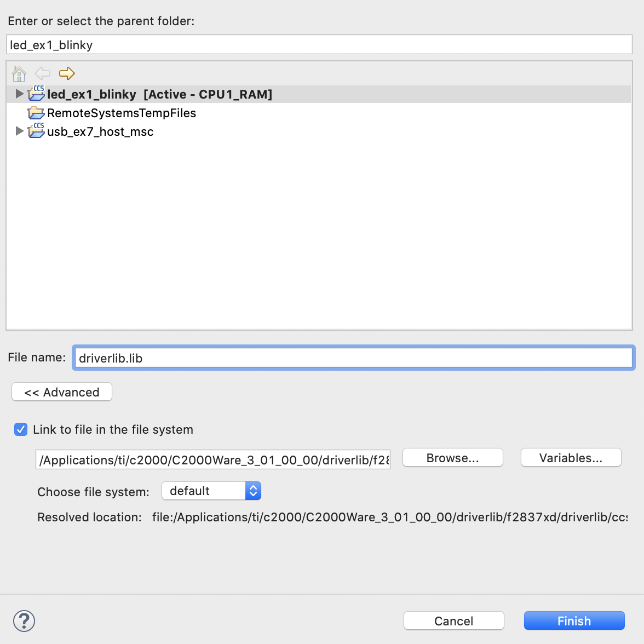Collapse options with the Advanced button
Viewport: 644px width, 644px height.
click(61, 392)
